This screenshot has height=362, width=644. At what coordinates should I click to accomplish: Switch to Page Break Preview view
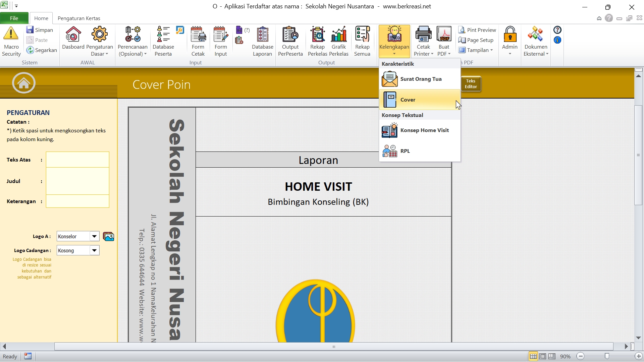552,356
